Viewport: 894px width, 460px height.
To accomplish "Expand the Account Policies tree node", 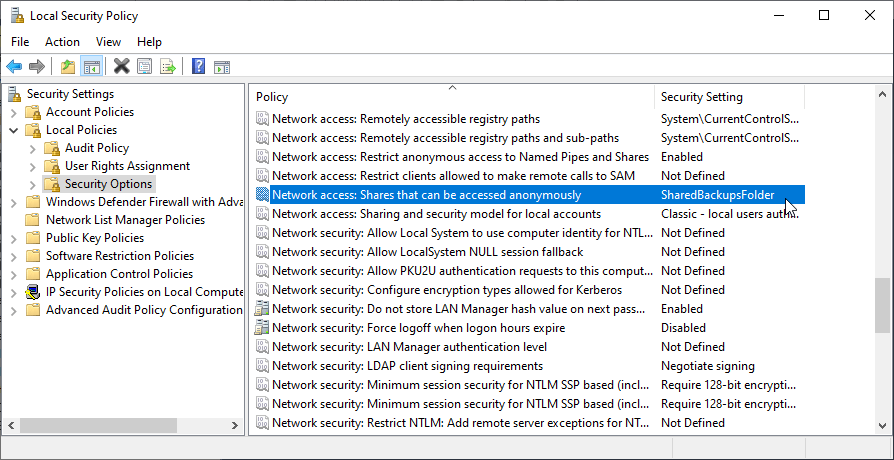I will (x=14, y=112).
